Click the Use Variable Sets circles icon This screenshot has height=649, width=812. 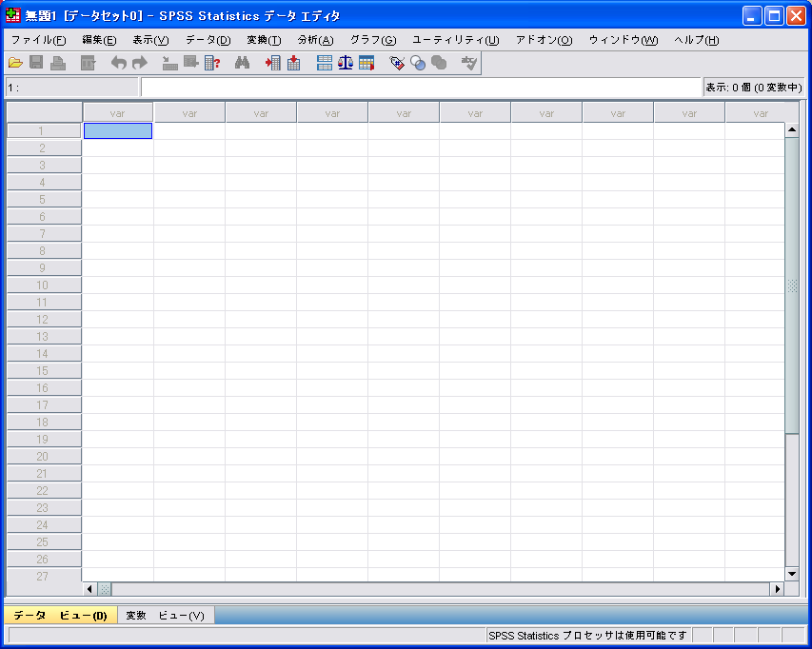[x=418, y=63]
